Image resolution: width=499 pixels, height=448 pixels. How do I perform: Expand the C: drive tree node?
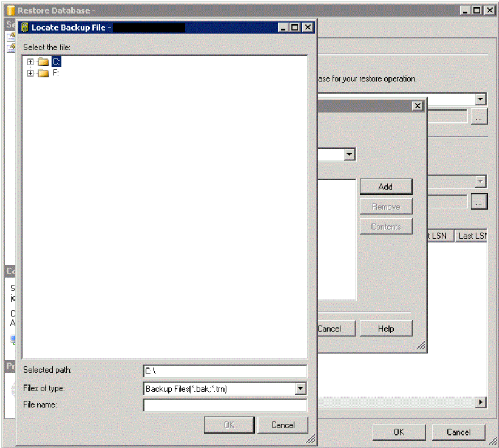(30, 62)
